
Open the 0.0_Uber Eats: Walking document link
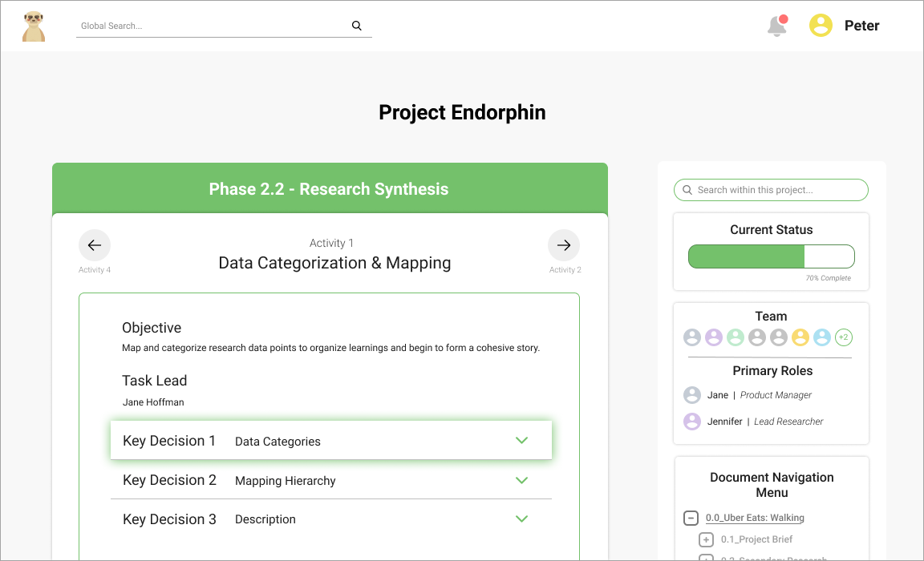coord(755,518)
